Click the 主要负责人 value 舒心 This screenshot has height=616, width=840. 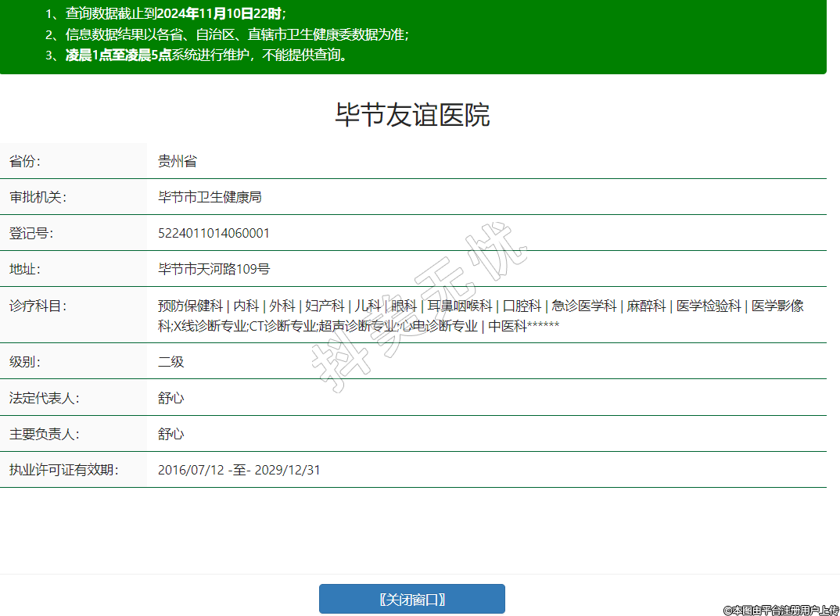point(171,434)
